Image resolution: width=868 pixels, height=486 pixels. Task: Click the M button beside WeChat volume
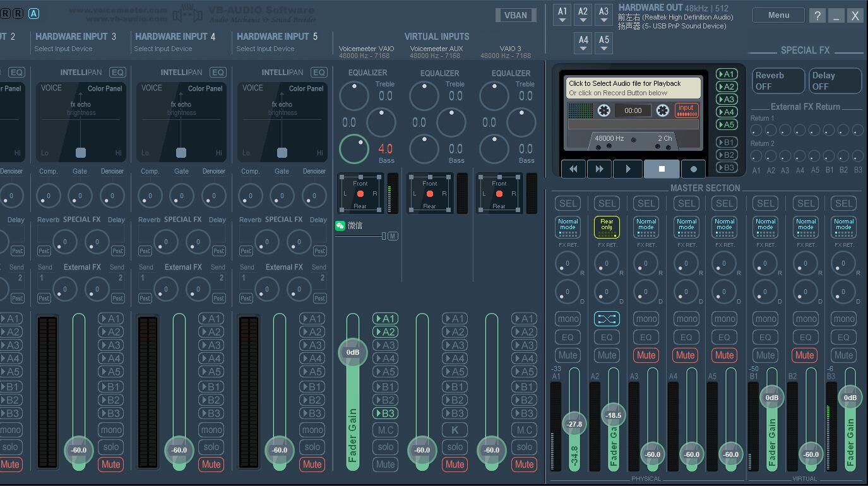pos(393,236)
